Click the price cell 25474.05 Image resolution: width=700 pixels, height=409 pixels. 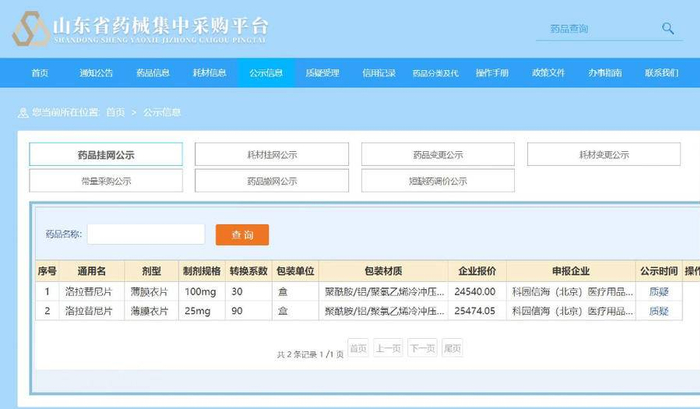(x=475, y=311)
